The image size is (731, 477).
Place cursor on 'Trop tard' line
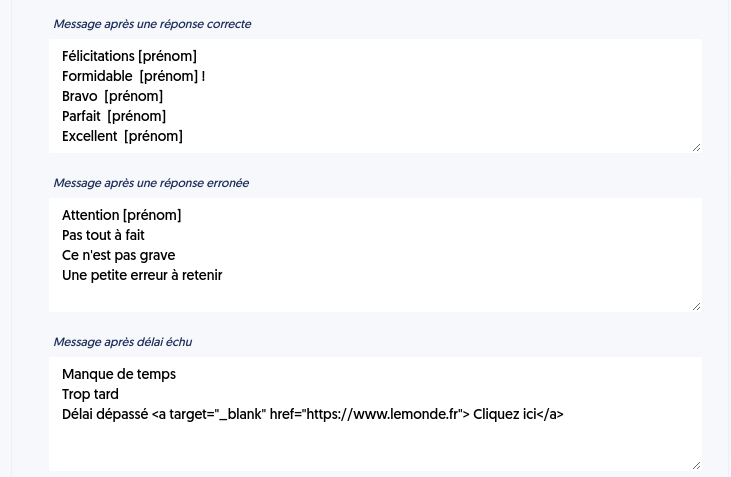coord(90,394)
